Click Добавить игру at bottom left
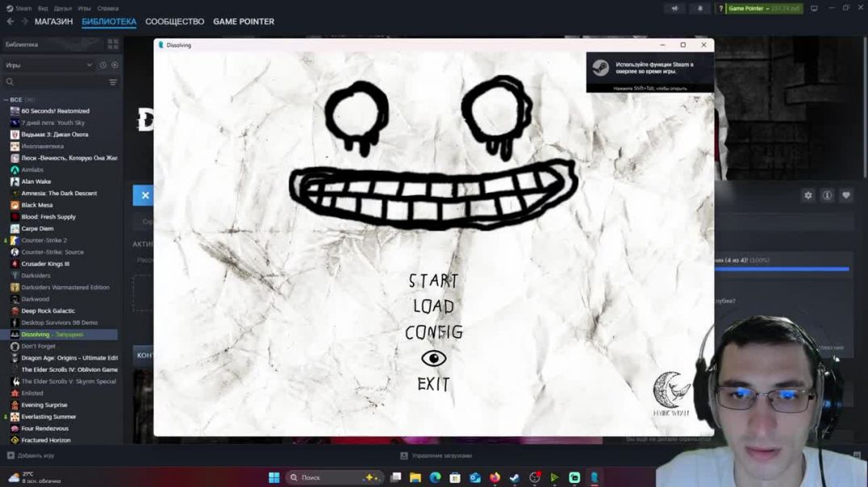868x487 pixels. click(31, 456)
